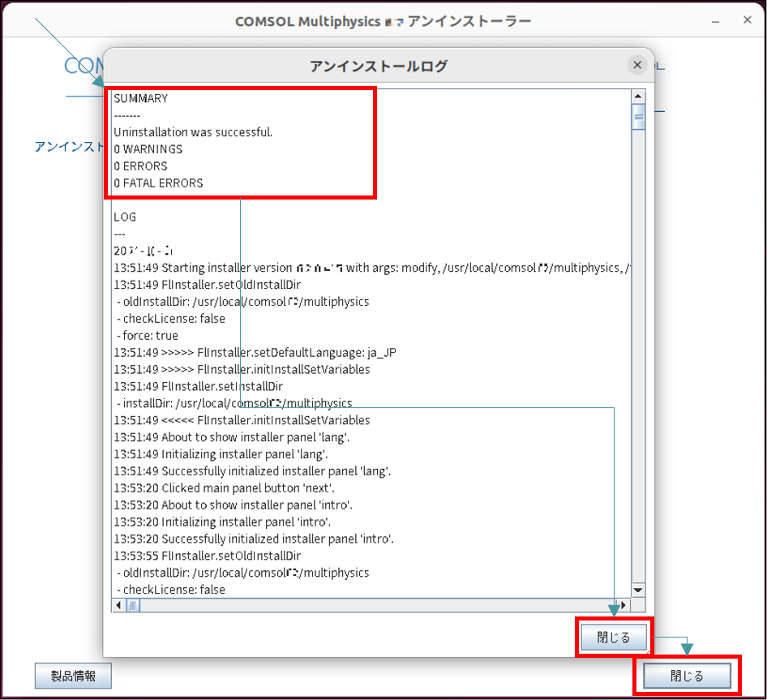Viewport: 767px width, 700px height.
Task: Click the vertical scrollbar thumb in log
Action: pos(638,118)
